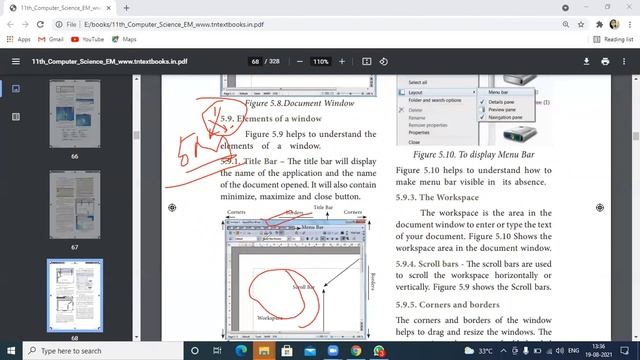Open Apps bookmark shortcut

[19, 39]
